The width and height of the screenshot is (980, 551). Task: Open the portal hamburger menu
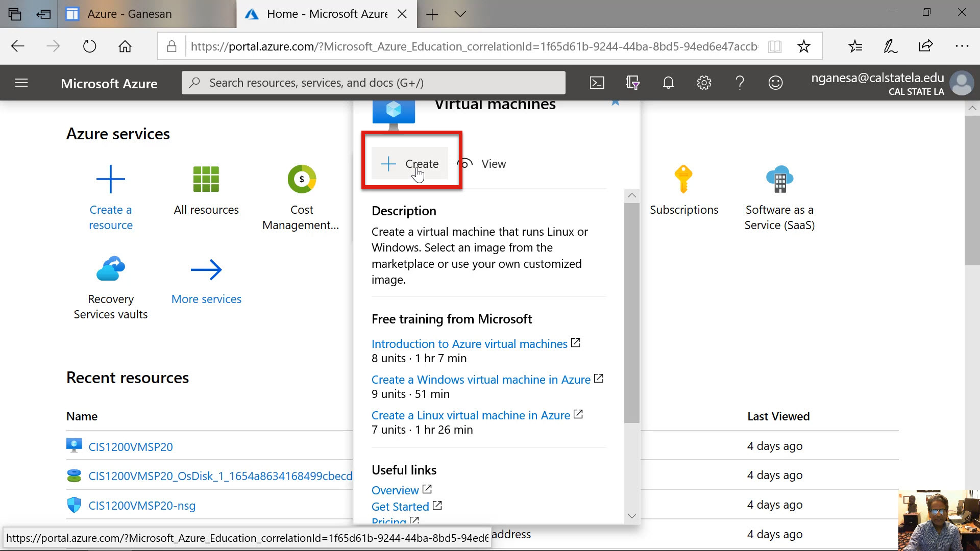pyautogui.click(x=21, y=83)
